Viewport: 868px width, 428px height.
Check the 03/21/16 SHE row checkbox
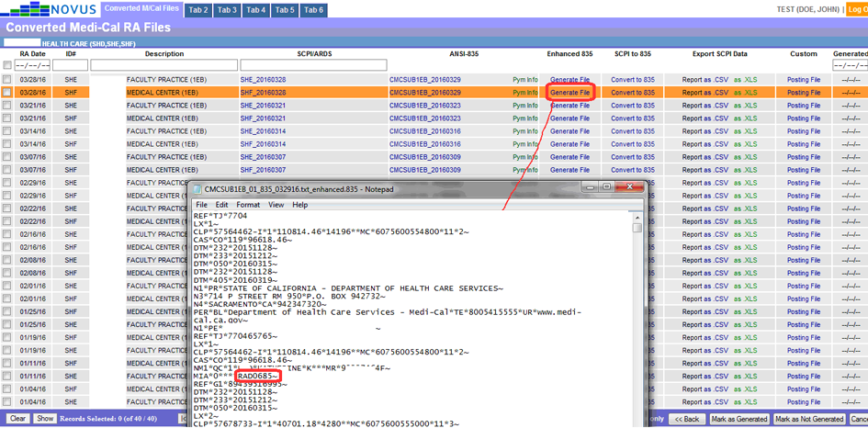(x=6, y=106)
